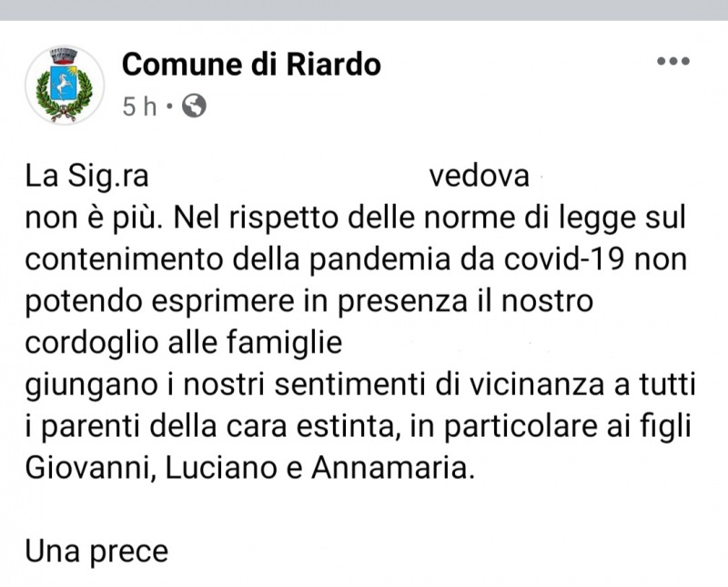
Task: Click the globe public-visibility icon
Action: (194, 106)
